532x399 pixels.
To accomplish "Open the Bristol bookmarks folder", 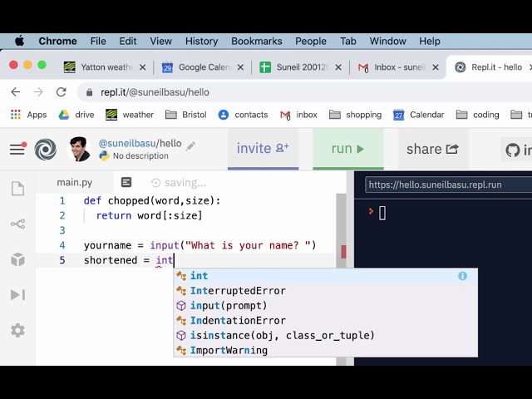I will (x=186, y=115).
